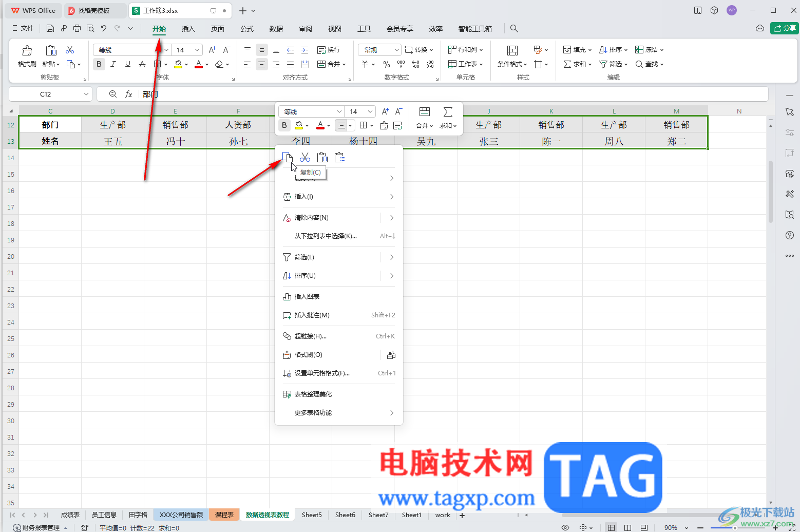Click the mini toolbar wrap text icon
Screen dimensions: 800x532
click(397, 125)
